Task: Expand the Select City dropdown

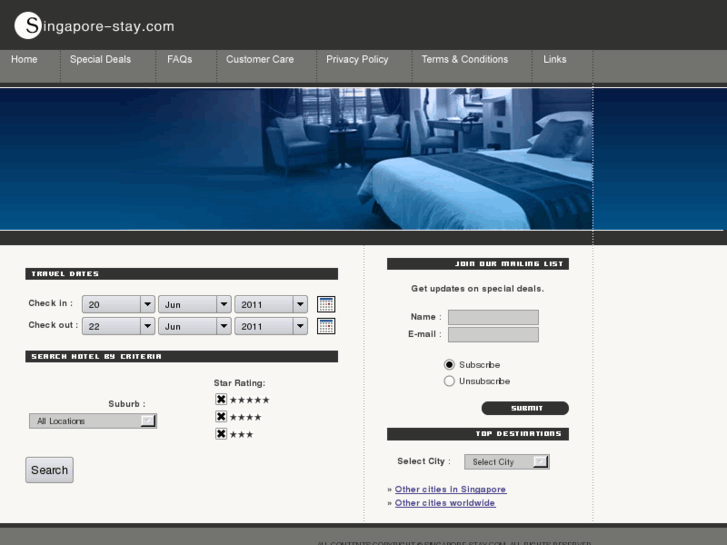Action: point(507,462)
